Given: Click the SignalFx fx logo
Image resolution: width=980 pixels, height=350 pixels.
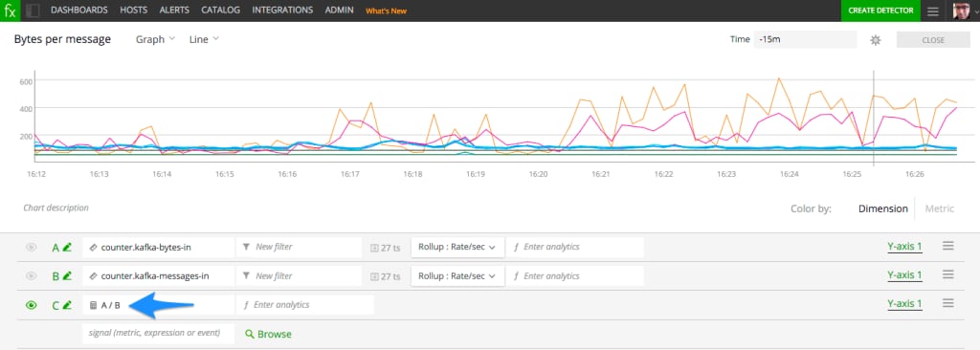Looking at the screenshot, I should pos(10,11).
